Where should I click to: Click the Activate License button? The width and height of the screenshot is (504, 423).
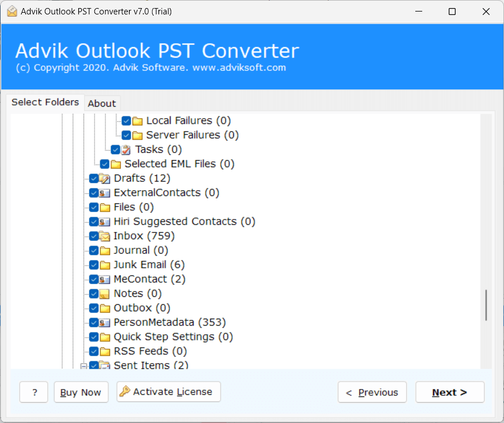168,392
